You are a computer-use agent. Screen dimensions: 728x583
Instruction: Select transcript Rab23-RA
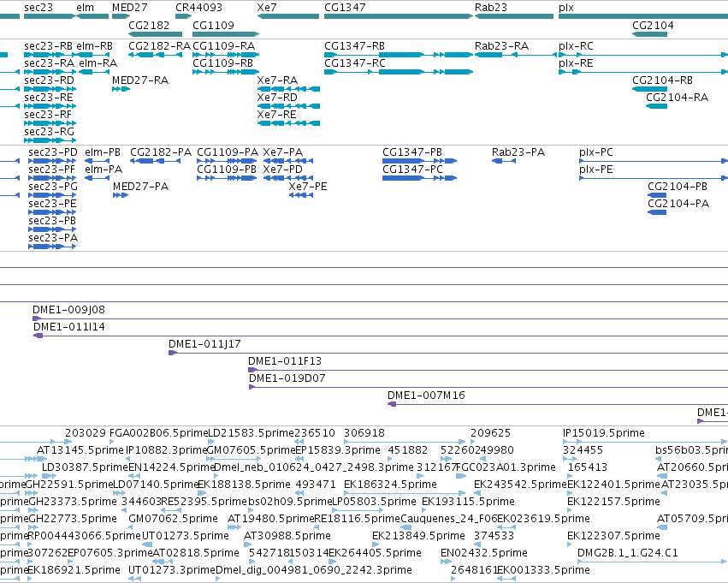(x=501, y=46)
